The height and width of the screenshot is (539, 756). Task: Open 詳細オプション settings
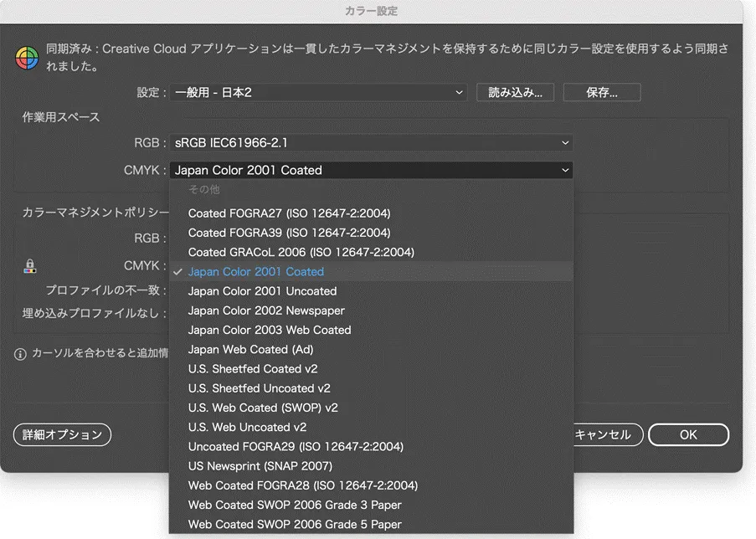[61, 434]
